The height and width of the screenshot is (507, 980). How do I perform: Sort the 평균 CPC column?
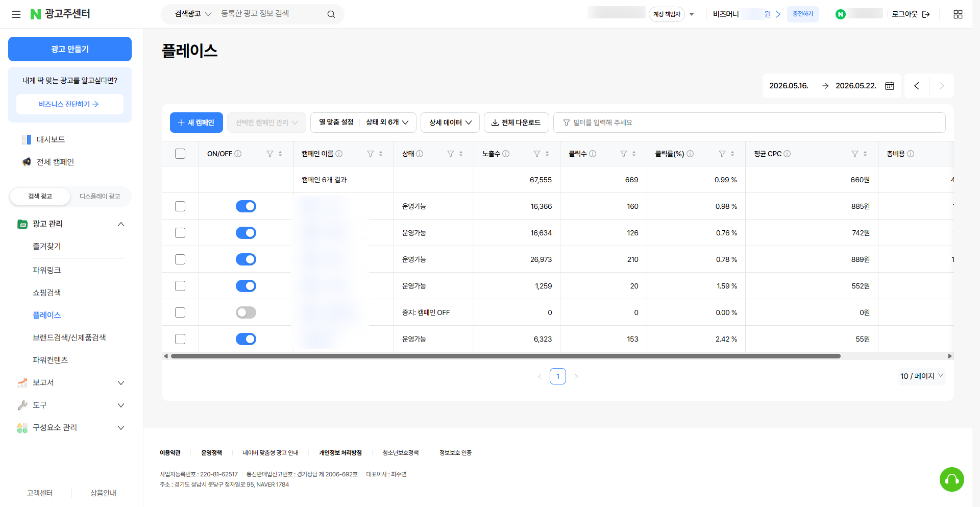[x=865, y=154]
